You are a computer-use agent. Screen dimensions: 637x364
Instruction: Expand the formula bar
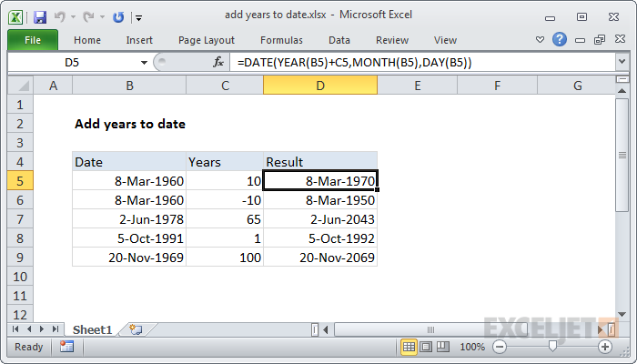[622, 62]
